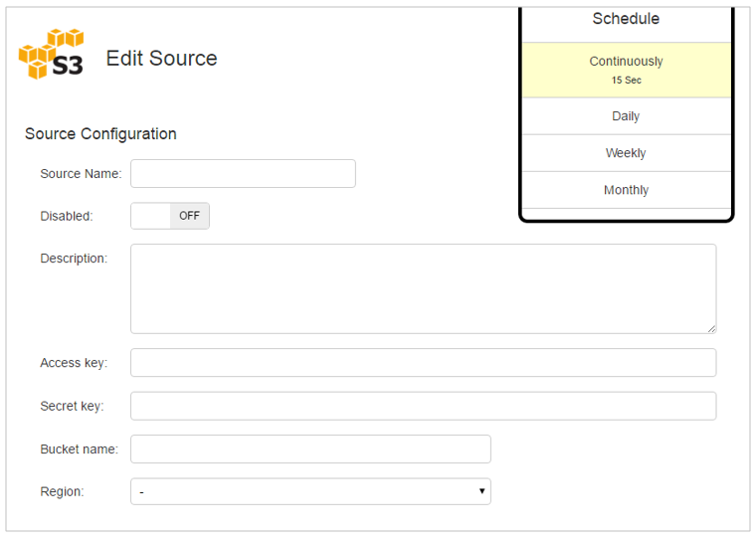Click the Edit Source heading
The width and height of the screenshot is (756, 537).
161,59
